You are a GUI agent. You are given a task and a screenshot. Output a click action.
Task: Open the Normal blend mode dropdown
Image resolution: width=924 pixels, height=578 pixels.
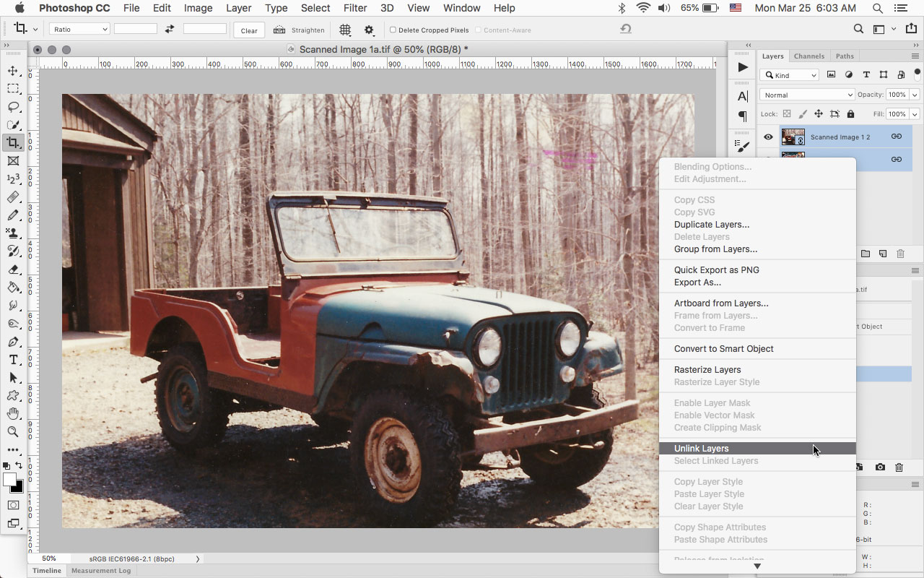click(x=807, y=95)
